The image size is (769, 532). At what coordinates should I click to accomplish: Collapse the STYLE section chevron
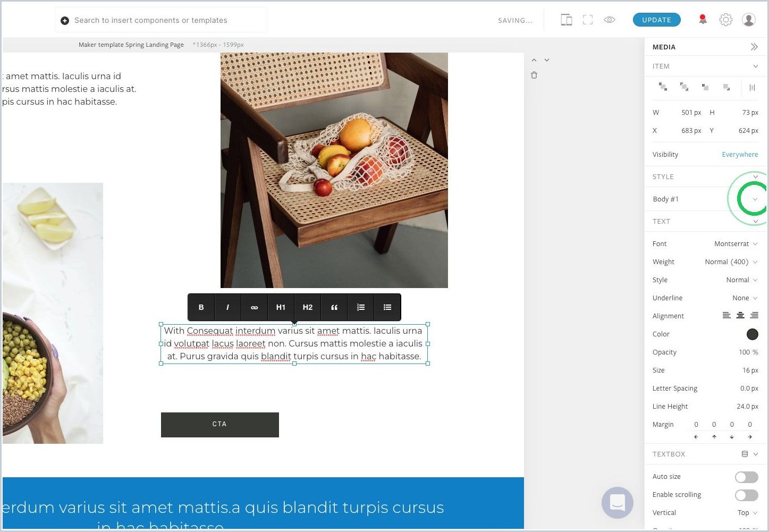[x=755, y=177]
